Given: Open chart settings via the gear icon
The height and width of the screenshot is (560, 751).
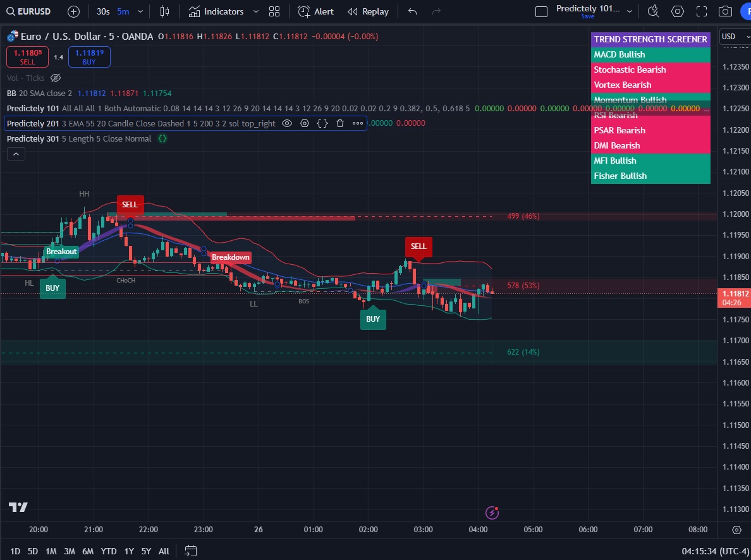Looking at the screenshot, I should pyautogui.click(x=676, y=11).
